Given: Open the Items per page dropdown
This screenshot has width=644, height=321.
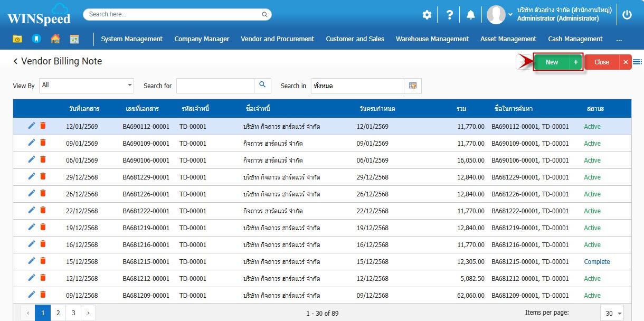Looking at the screenshot, I should tap(612, 313).
